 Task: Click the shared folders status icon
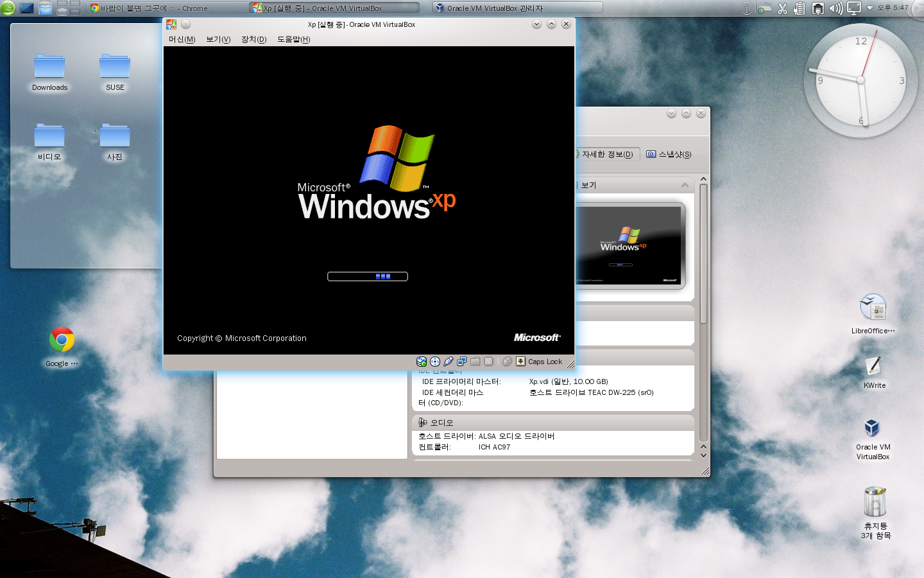tap(475, 362)
